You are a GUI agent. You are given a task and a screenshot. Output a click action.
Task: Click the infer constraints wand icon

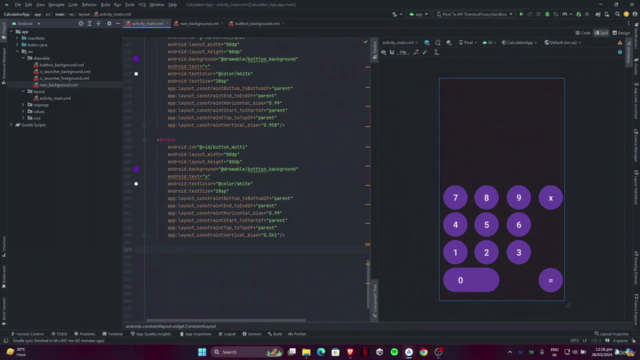click(425, 52)
